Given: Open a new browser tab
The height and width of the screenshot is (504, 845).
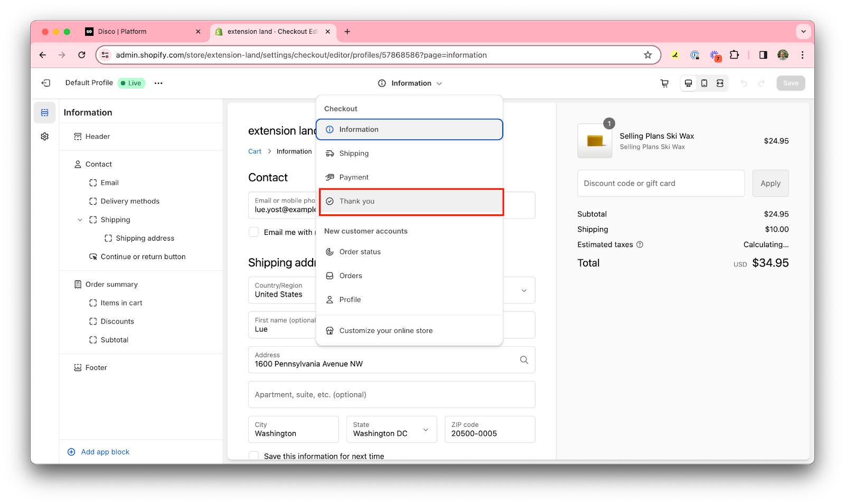Looking at the screenshot, I should [347, 32].
